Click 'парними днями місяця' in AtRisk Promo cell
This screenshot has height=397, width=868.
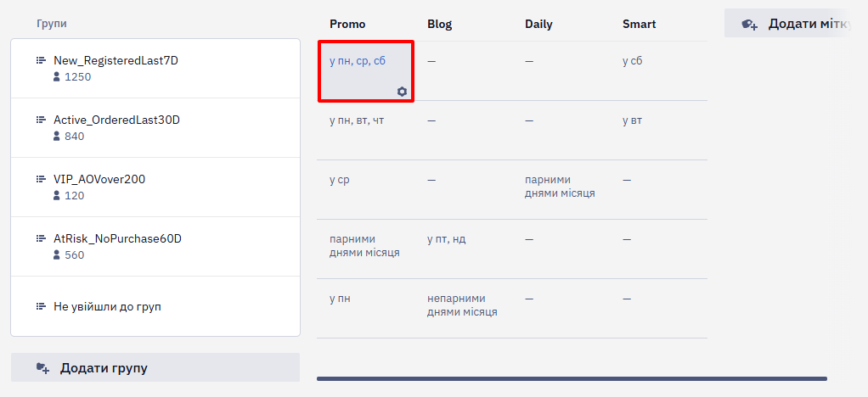tap(364, 245)
